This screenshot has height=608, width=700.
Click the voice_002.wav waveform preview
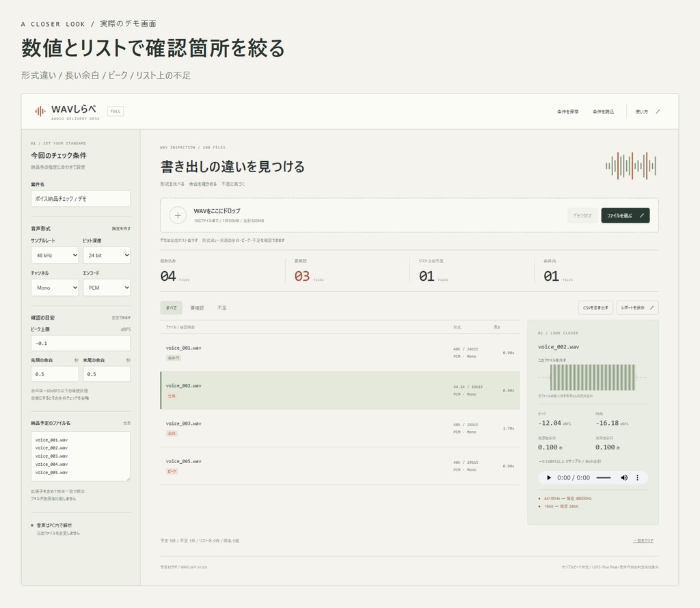(x=593, y=377)
